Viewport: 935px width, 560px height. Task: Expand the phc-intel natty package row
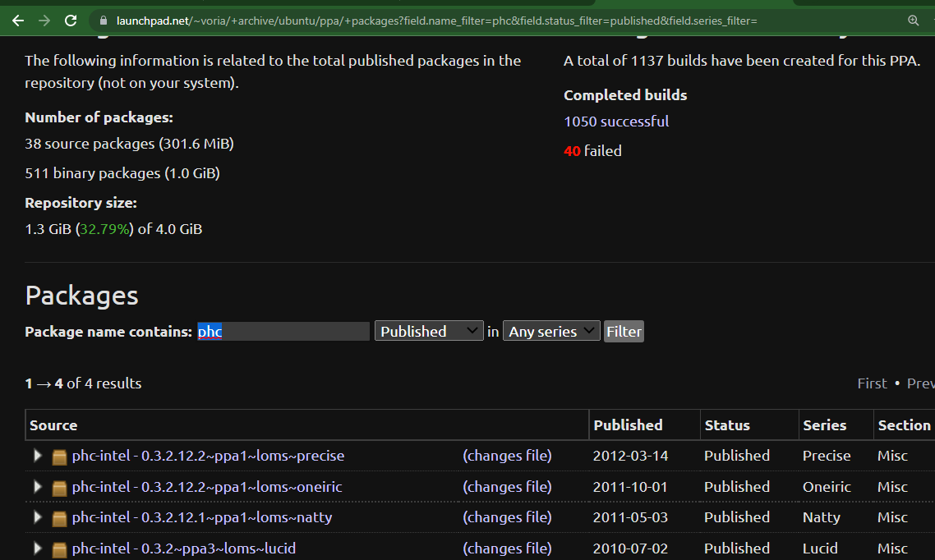37,517
